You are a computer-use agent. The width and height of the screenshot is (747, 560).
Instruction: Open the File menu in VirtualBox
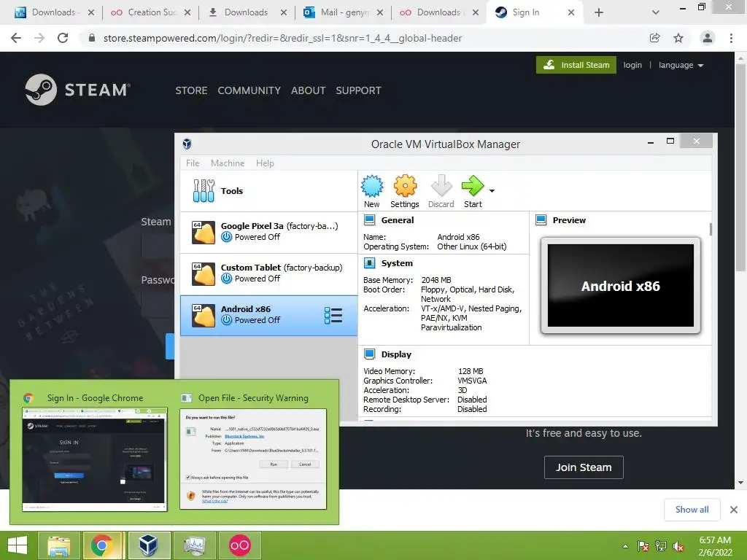point(193,163)
